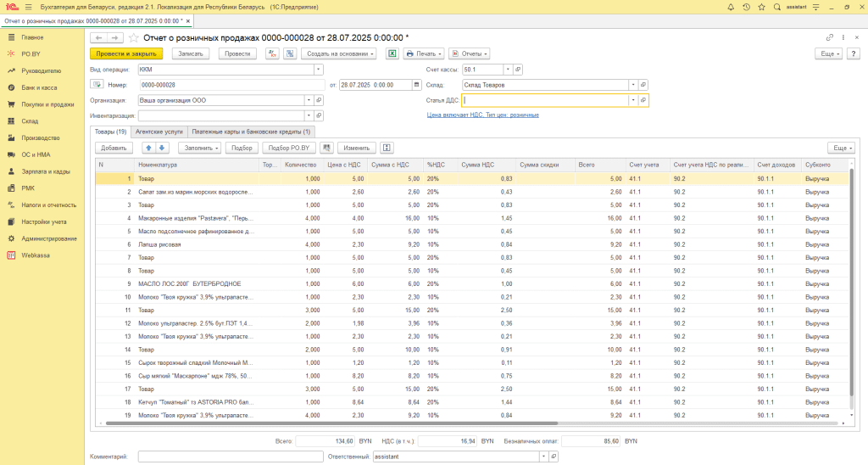Expand Инвентаризация dropdown
This screenshot has height=465, width=868.
click(x=309, y=116)
